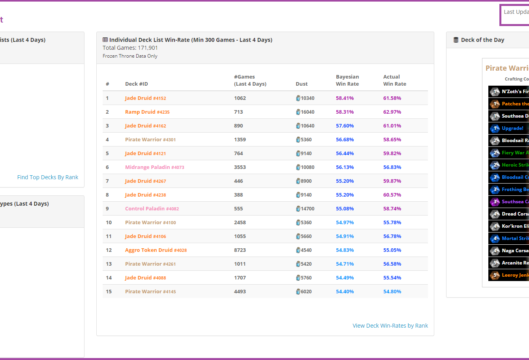
Task: Open Jade Druid #4088 deck
Action: [145, 278]
